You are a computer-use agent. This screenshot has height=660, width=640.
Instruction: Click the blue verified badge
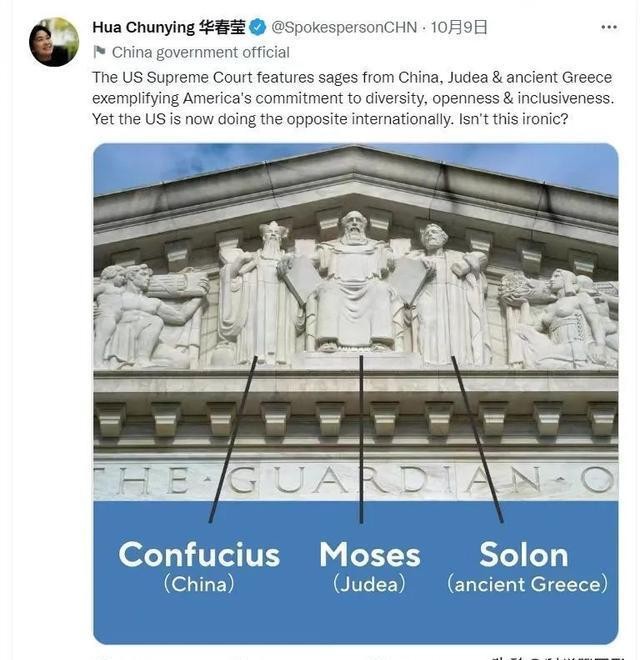click(x=258, y=27)
